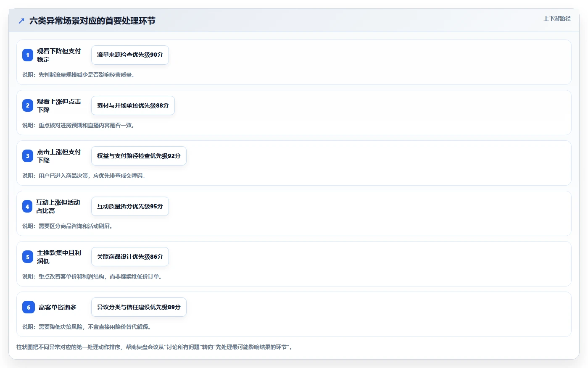Click scenario title 观看下降但支付稳定
This screenshot has height=368, width=588.
pos(59,55)
